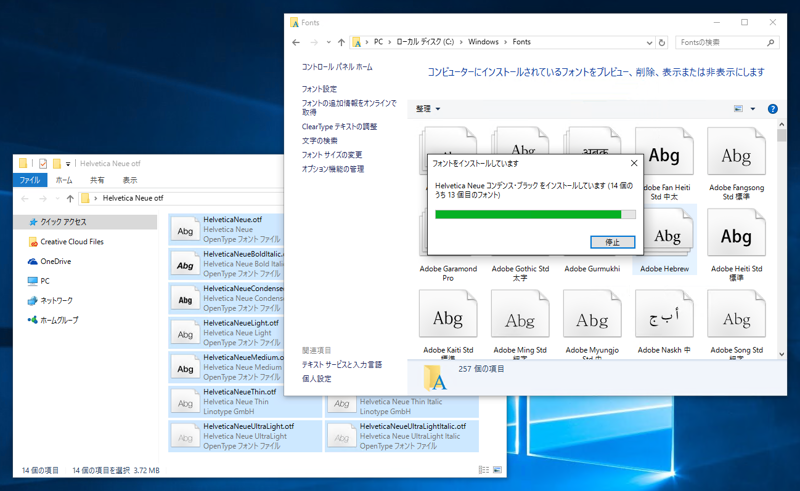Open the 整理 dropdown menu

(428, 109)
